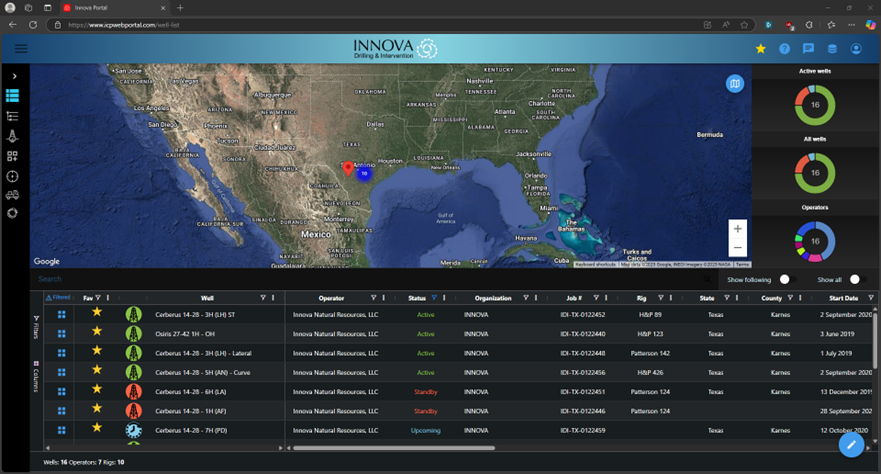Open the truck icon in left sidebar

13,195
